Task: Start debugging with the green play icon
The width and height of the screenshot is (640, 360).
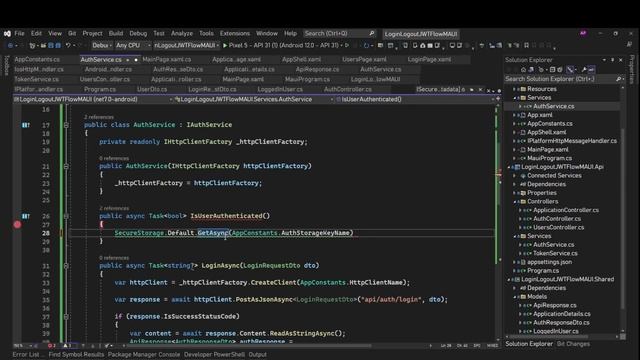Action: [x=225, y=46]
